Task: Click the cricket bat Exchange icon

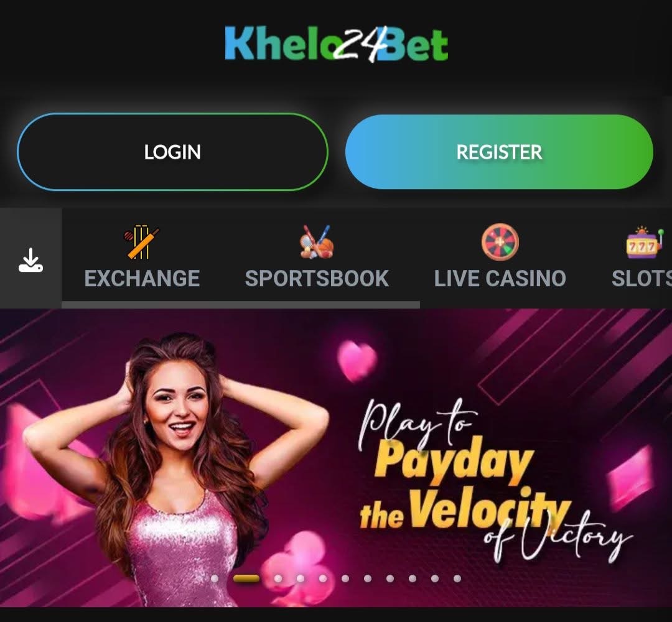Action: [141, 241]
